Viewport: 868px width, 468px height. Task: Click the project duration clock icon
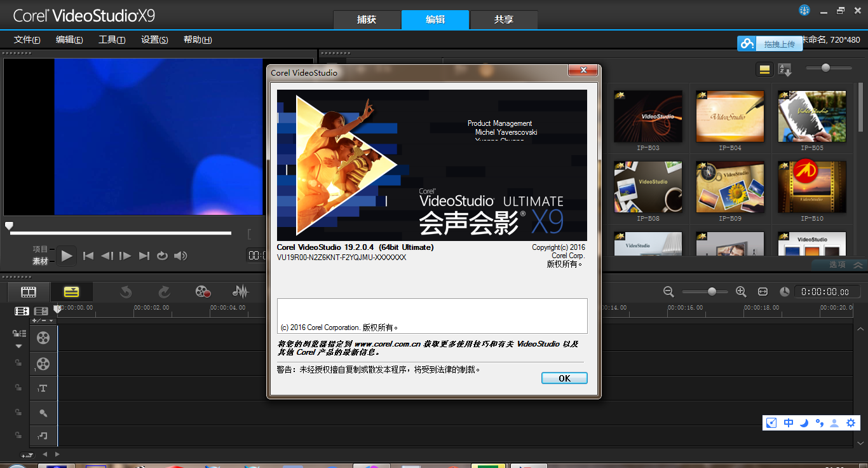point(785,291)
